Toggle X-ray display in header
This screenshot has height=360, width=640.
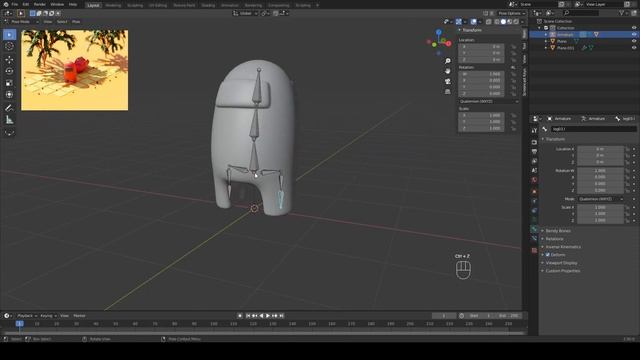489,22
